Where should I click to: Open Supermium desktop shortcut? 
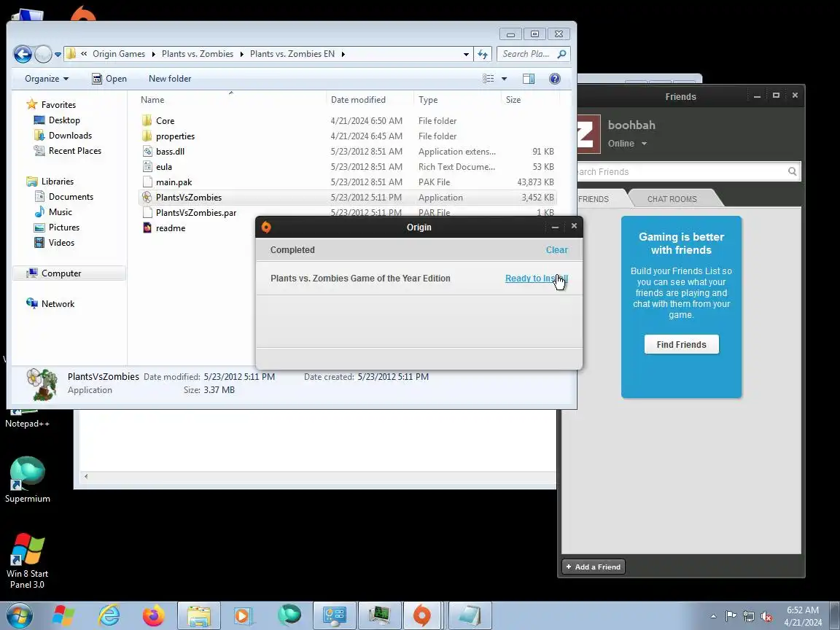coord(27,480)
